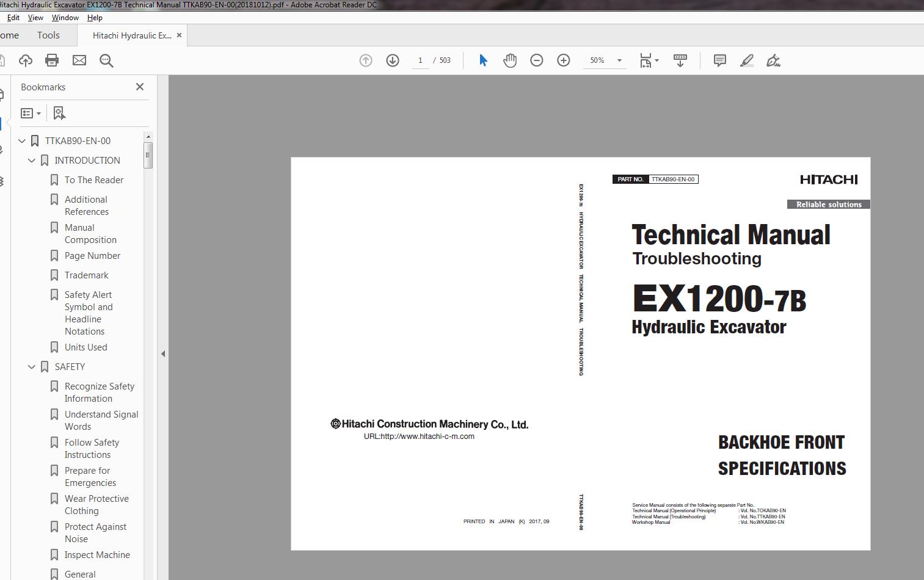924x580 pixels.
Task: Click the PART NO. TTKAB90-EN-00 label
Action: (655, 179)
